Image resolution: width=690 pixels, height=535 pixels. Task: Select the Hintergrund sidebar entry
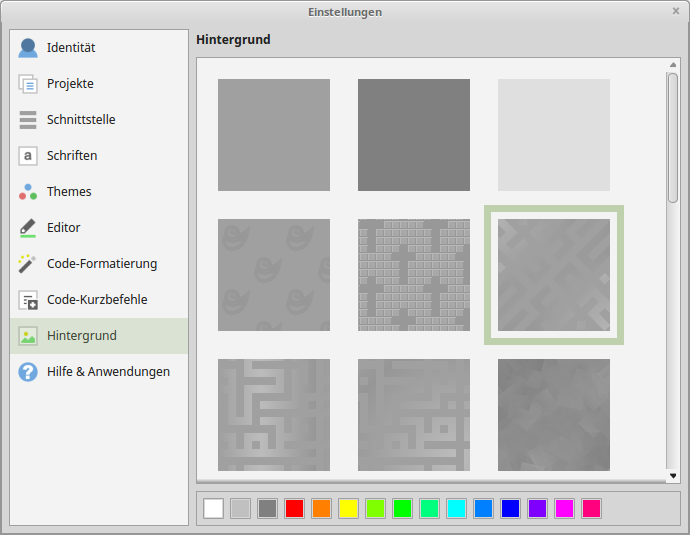click(x=82, y=336)
